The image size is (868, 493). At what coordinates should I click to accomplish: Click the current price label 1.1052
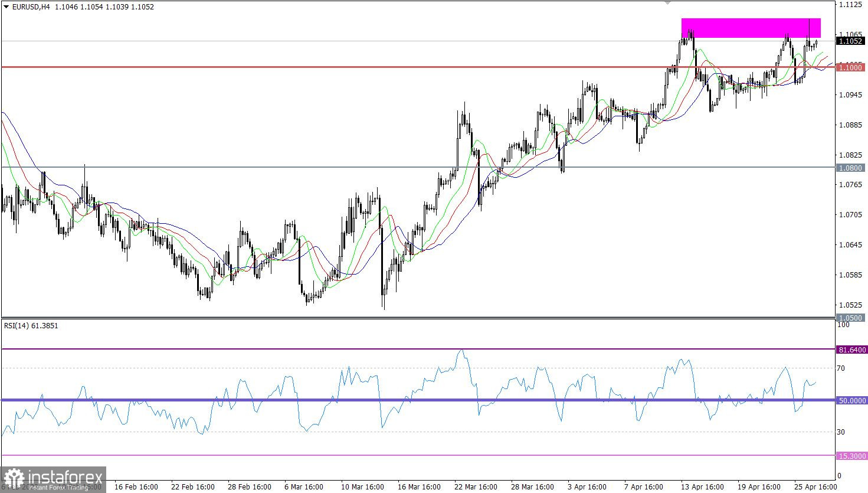[851, 41]
